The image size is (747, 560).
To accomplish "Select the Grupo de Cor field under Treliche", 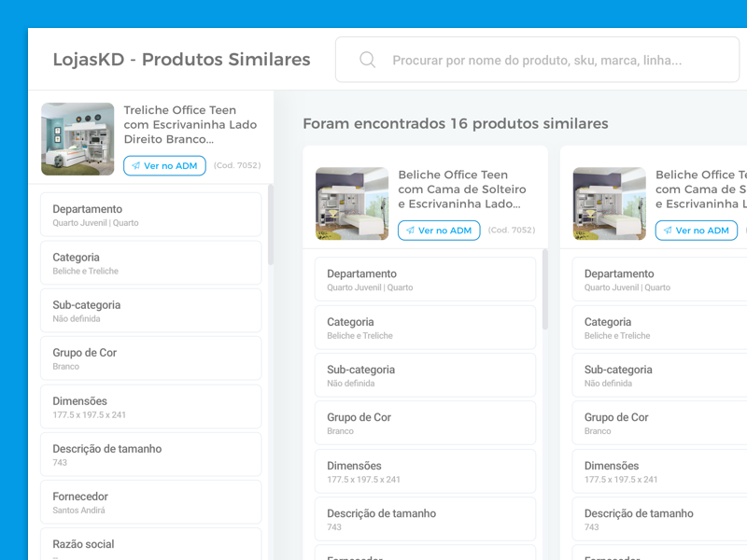I will click(x=151, y=358).
